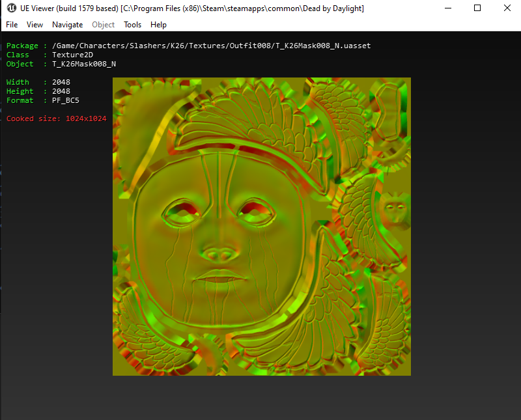Click the green Class label
This screenshot has width=521, height=420.
point(18,55)
